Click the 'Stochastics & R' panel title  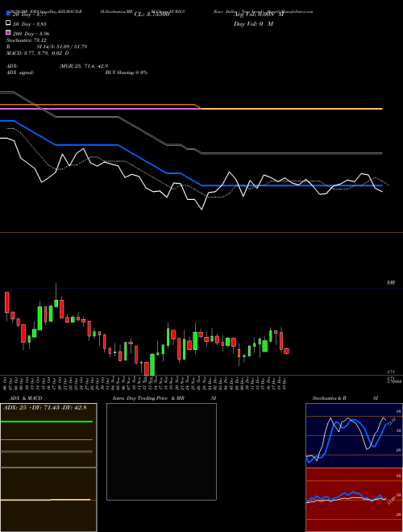point(329,398)
